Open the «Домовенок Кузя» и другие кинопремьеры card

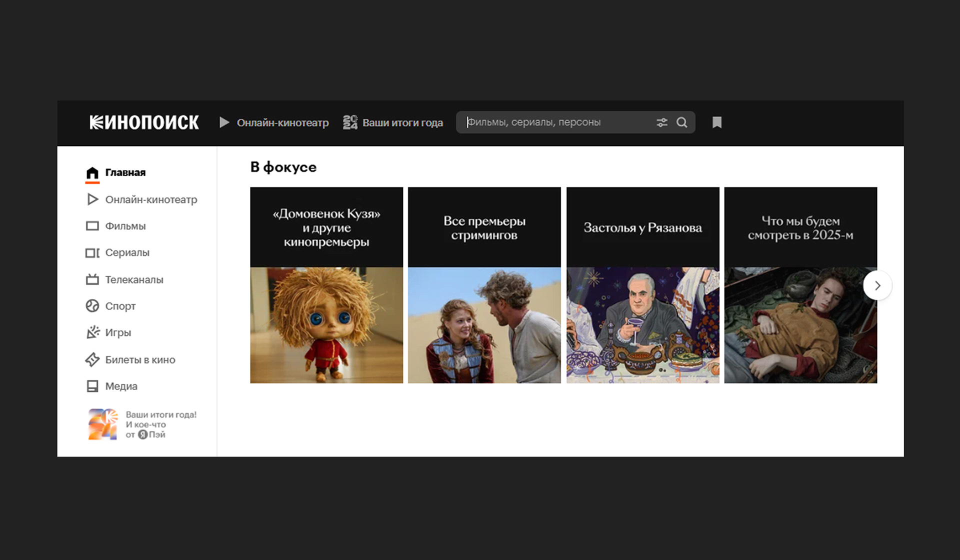pyautogui.click(x=326, y=285)
